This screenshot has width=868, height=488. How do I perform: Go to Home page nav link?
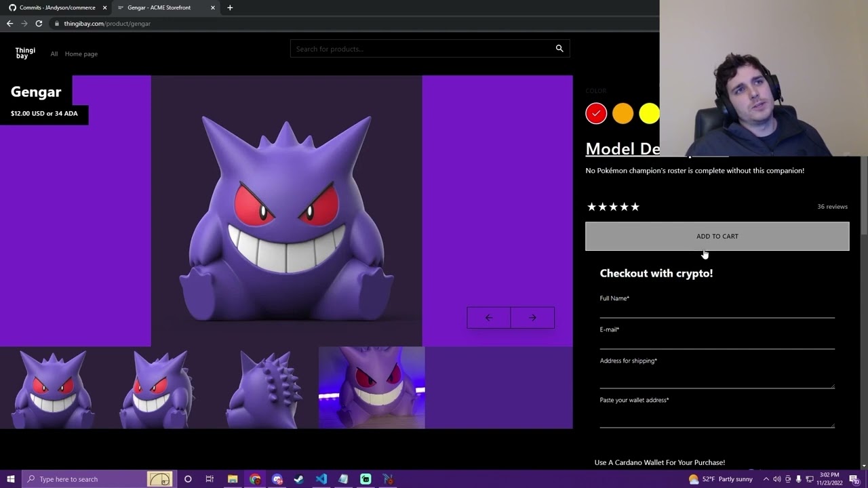click(x=81, y=54)
